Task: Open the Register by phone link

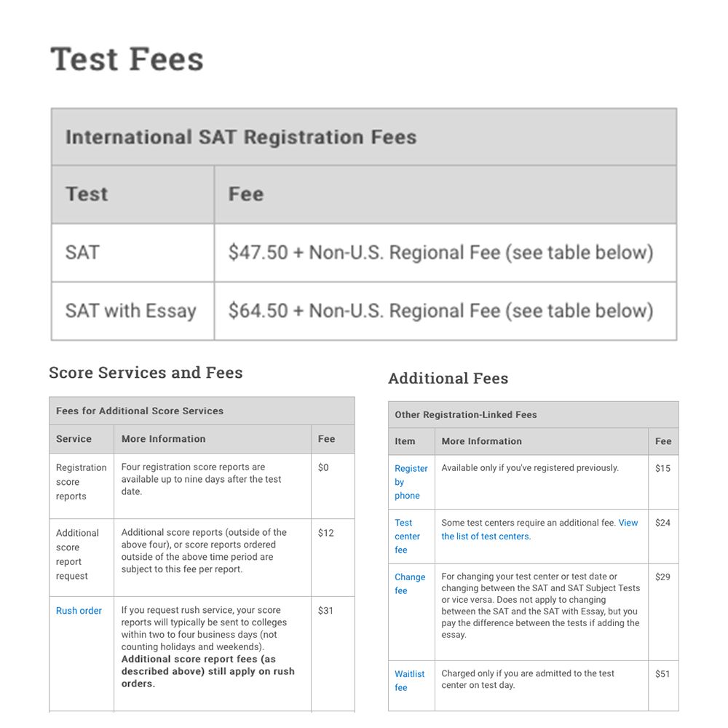Action: click(411, 482)
